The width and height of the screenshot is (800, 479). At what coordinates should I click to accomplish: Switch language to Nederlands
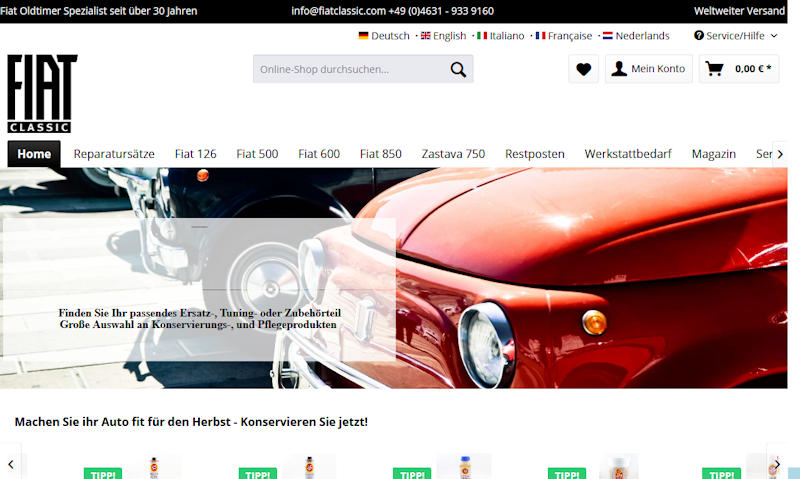coord(636,36)
